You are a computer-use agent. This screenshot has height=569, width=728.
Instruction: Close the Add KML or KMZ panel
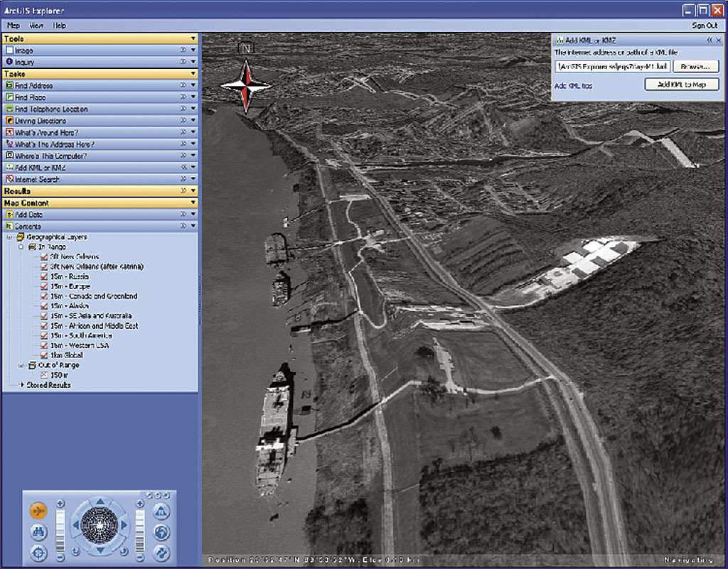pyautogui.click(x=718, y=40)
